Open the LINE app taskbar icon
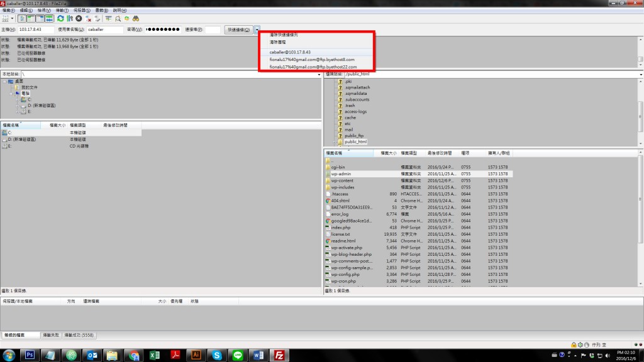Viewport: 644px width, 362px height. (x=238, y=355)
